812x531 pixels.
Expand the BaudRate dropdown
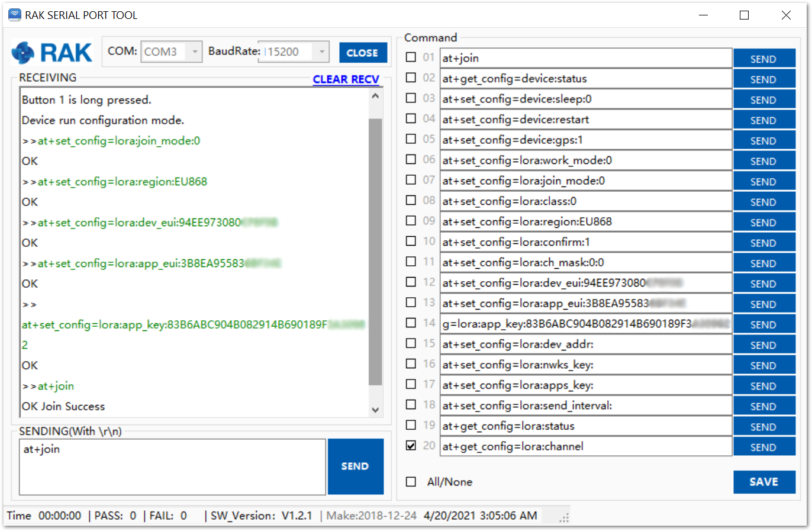point(321,52)
